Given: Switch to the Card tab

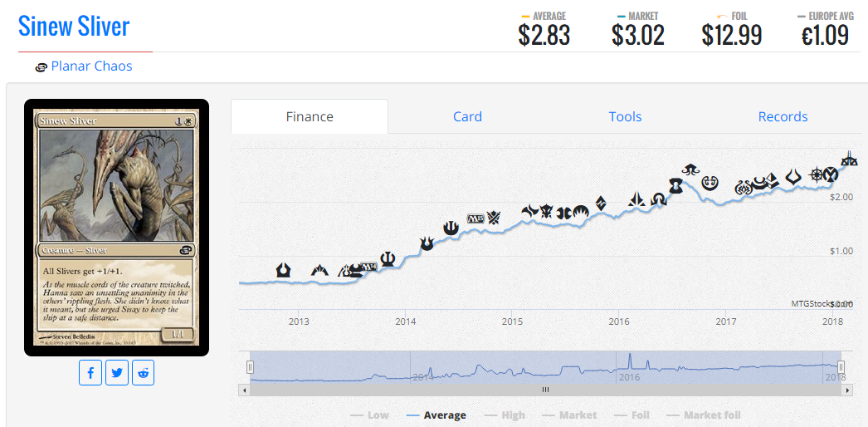Looking at the screenshot, I should [x=467, y=117].
